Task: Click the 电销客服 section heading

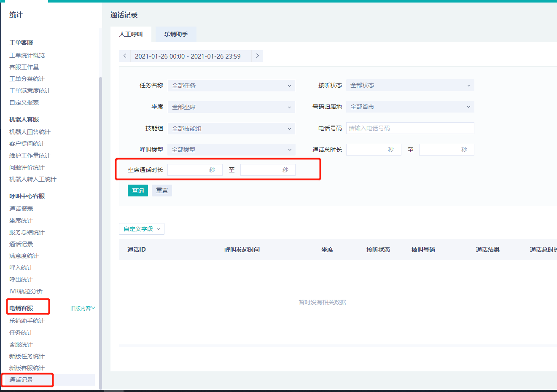Action: tap(21, 308)
